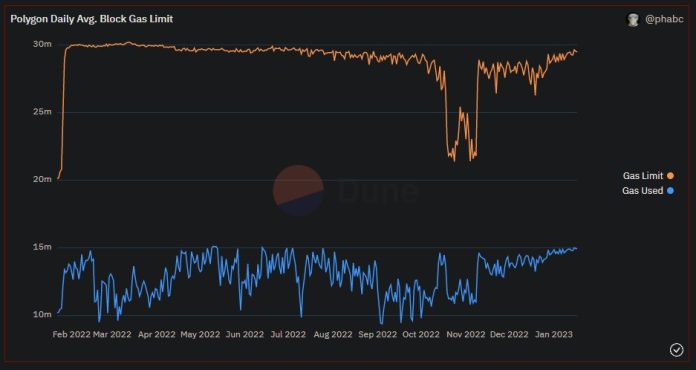
Task: Click the Dec 2022 x-axis label
Action: (509, 335)
